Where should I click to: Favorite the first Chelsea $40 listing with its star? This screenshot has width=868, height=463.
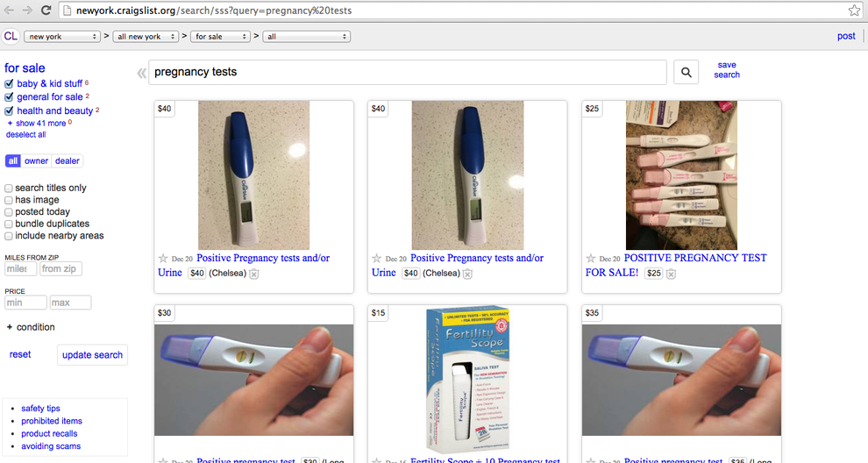pos(163,258)
